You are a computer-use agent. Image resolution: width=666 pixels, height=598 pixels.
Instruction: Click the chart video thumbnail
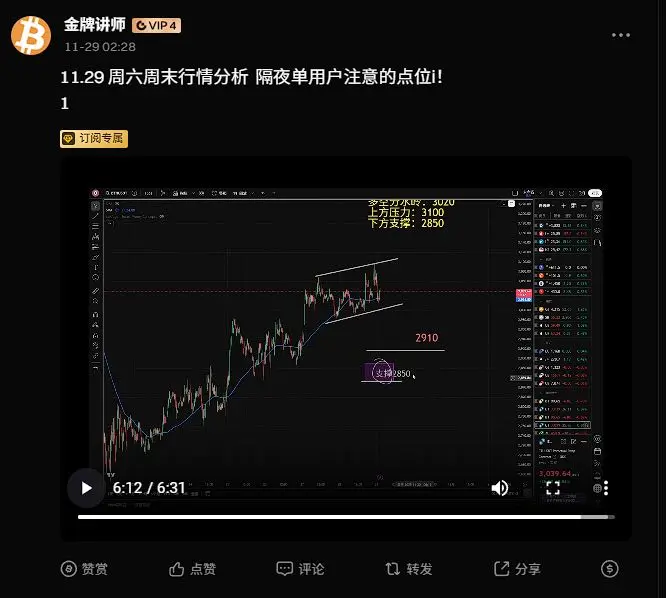coord(346,348)
